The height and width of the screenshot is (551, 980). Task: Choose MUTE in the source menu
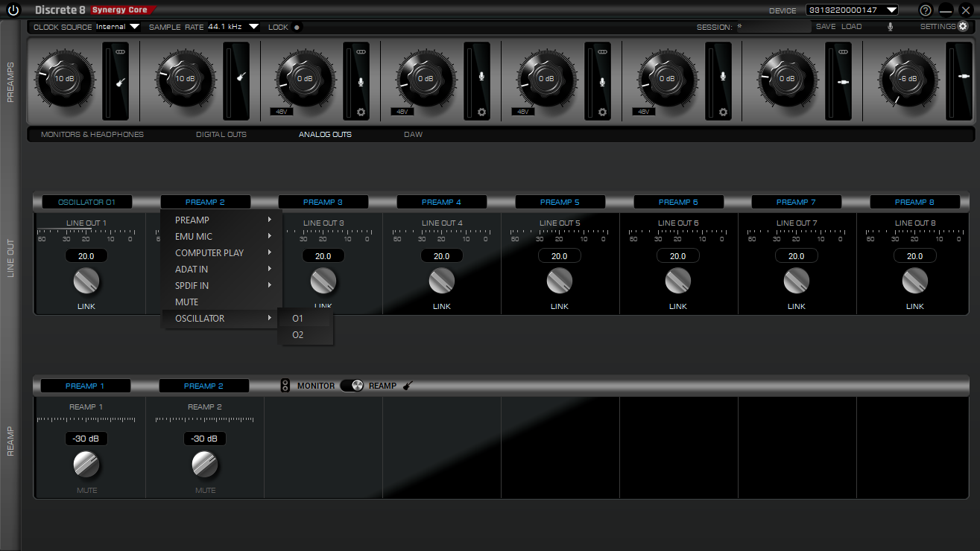(221, 302)
